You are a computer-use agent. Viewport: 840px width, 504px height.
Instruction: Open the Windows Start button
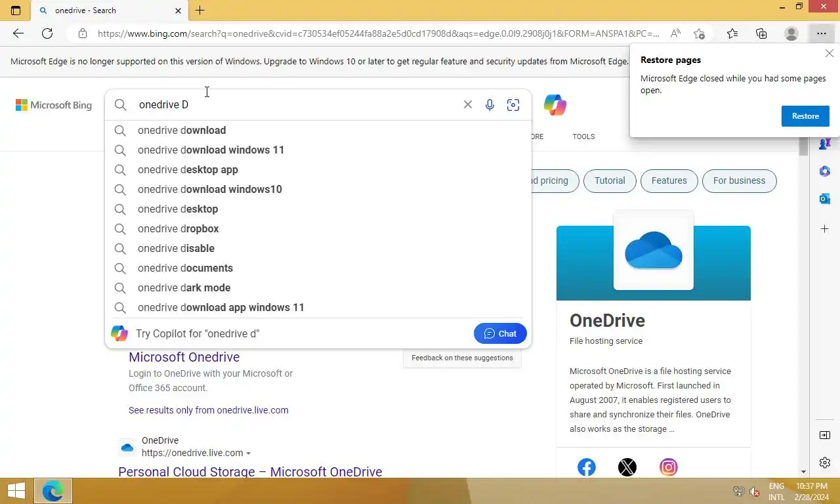(x=16, y=490)
